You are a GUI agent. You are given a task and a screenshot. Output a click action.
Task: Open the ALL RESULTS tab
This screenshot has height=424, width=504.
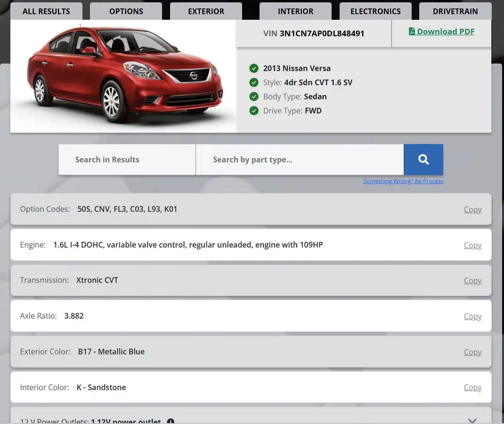(x=46, y=11)
